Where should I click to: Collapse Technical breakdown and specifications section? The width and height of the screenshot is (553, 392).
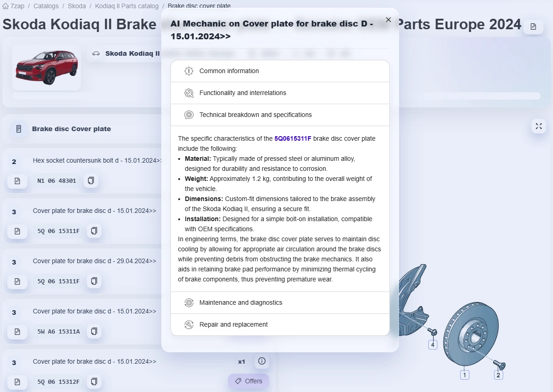point(280,115)
